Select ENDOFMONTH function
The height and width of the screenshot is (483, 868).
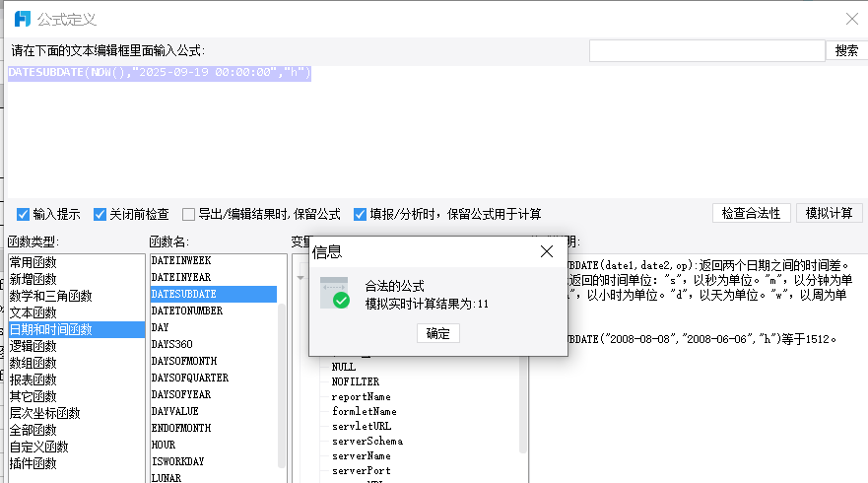184,428
